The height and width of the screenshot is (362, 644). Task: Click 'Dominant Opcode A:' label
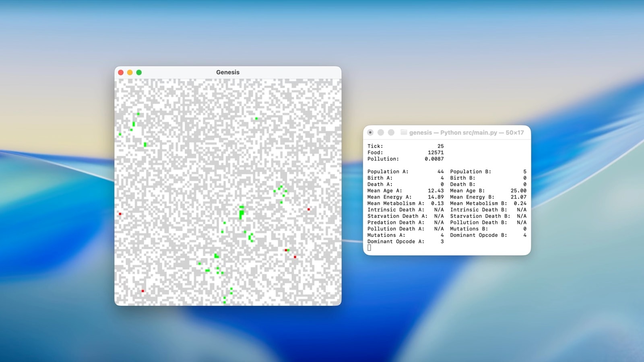point(396,241)
